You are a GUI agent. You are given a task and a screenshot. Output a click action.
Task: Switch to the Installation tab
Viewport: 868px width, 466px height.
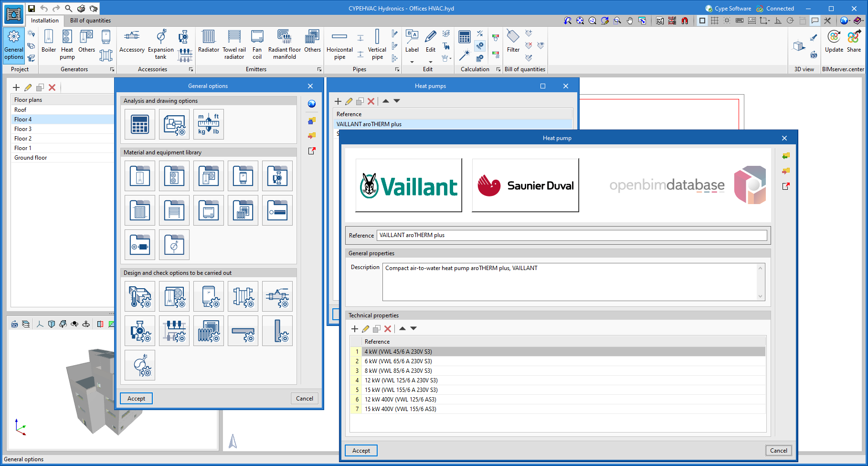coord(45,21)
